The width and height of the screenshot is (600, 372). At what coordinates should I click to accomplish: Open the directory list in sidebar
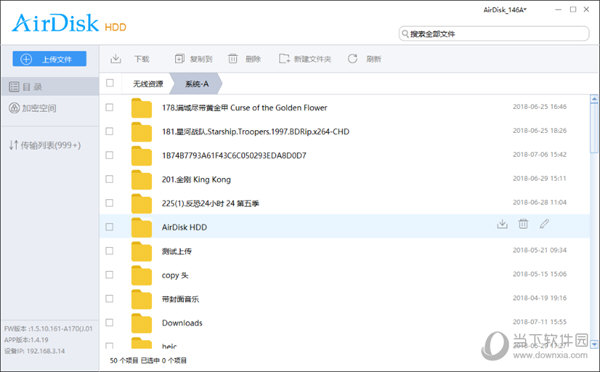[x=50, y=86]
